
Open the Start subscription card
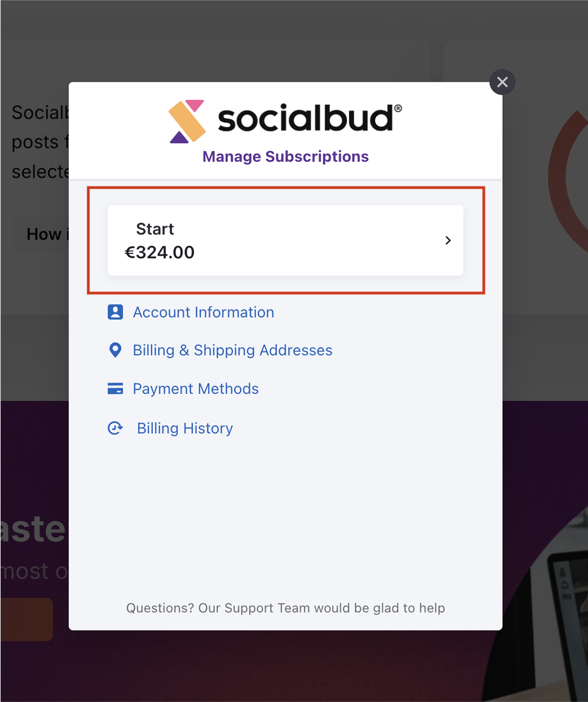(285, 240)
